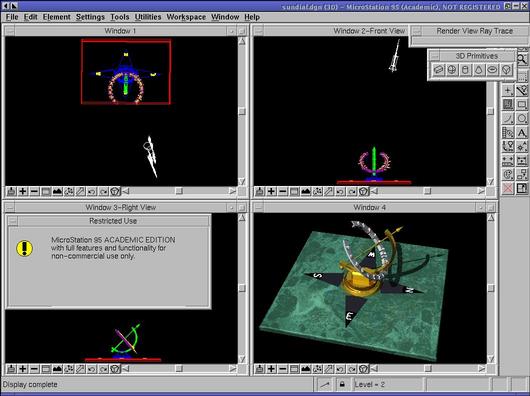This screenshot has height=396, width=530.
Task: Click the down arrow of Window 4 vertical scrollbar
Action: (491, 359)
